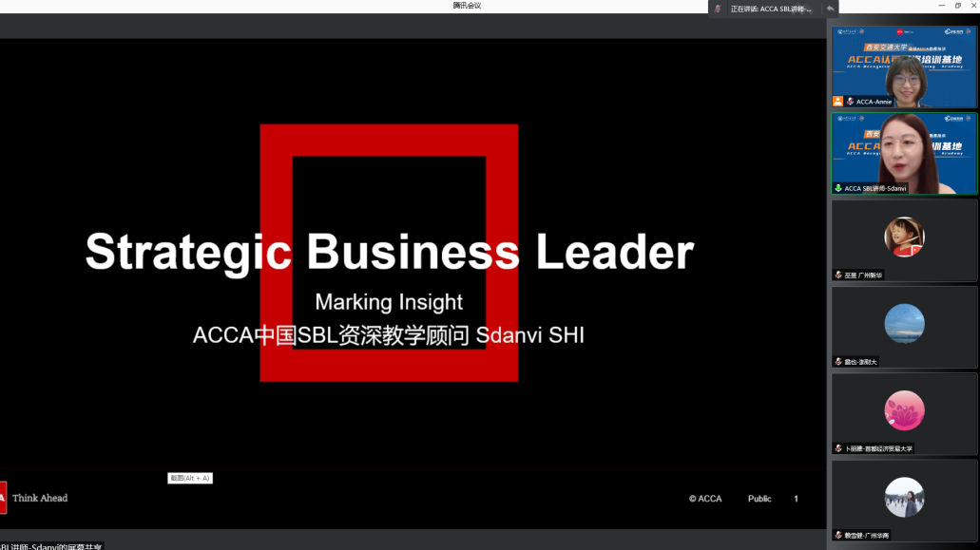Image resolution: width=980 pixels, height=550 pixels.
Task: Click the sky avatar of 浙财大 participant
Action: pos(904,323)
